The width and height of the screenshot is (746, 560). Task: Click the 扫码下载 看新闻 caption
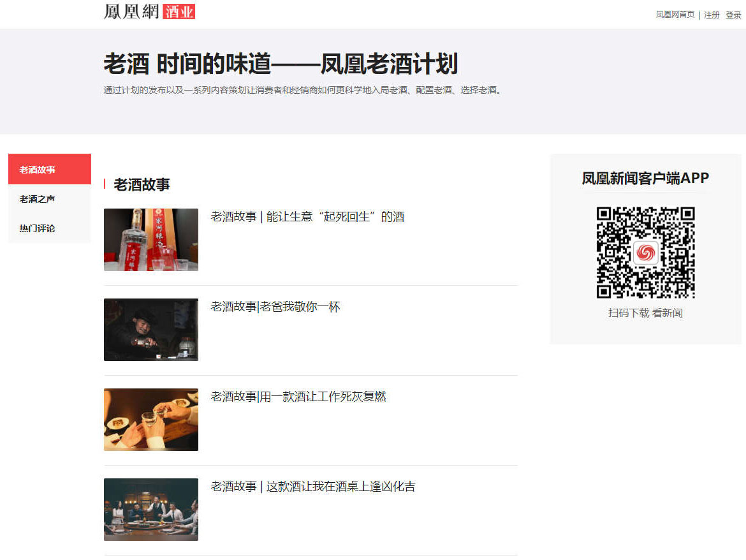click(646, 313)
